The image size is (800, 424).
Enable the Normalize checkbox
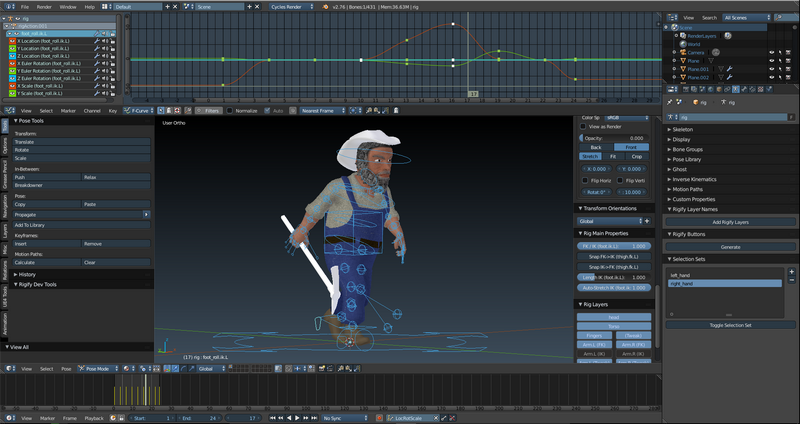point(230,110)
